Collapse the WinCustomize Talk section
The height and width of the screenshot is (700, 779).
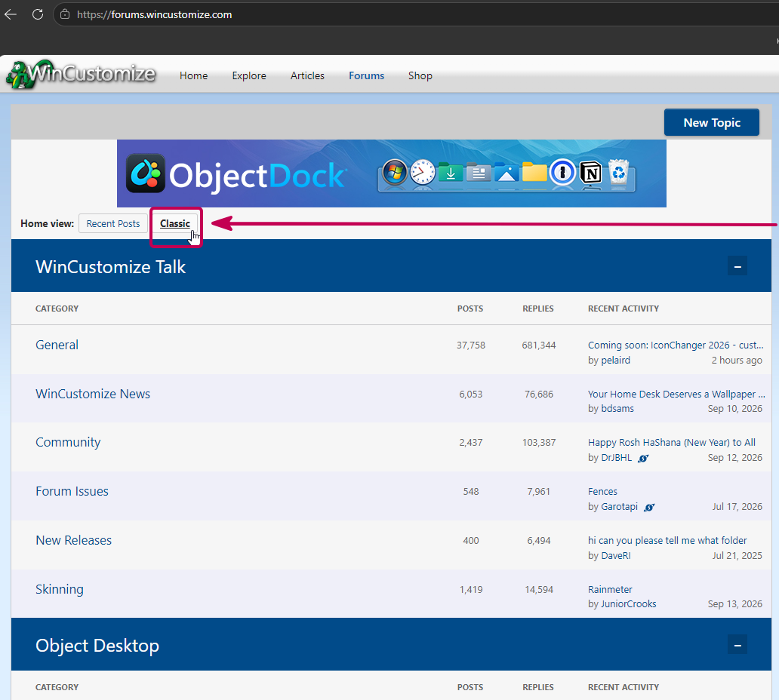(737, 266)
